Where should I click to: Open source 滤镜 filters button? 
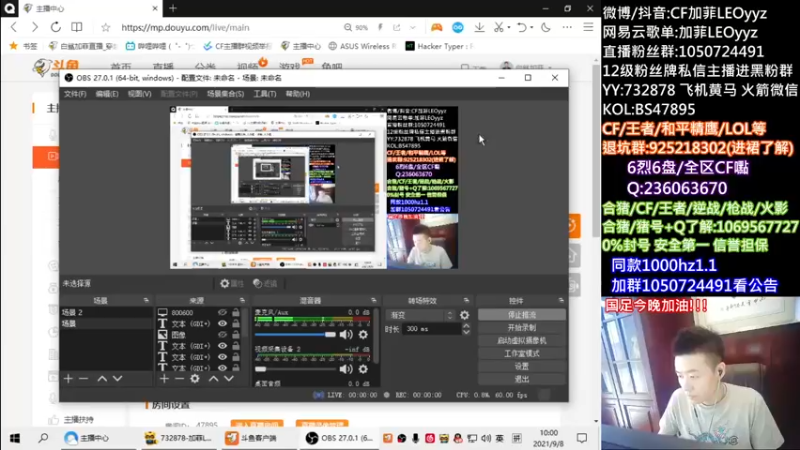(265, 284)
